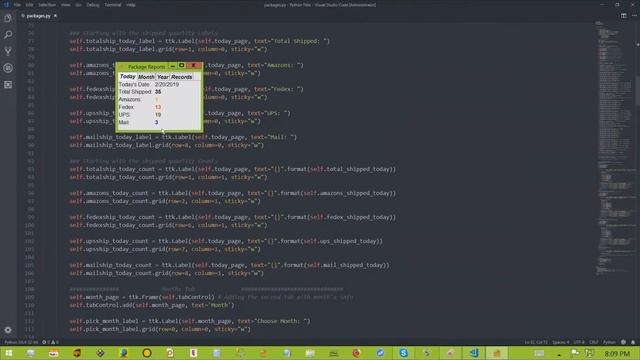Show hidden system tray icons
Image resolution: width=640 pixels, height=360 pixels.
559,354
